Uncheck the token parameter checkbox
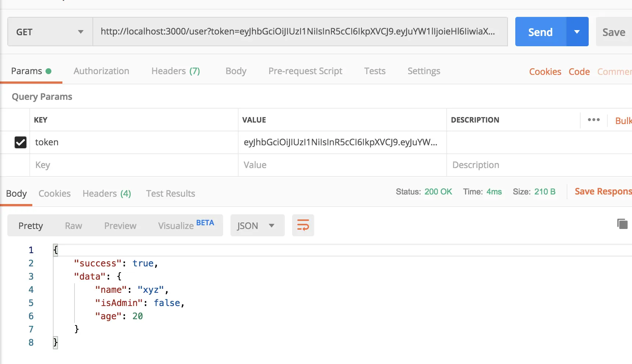This screenshot has width=632, height=364. [21, 142]
